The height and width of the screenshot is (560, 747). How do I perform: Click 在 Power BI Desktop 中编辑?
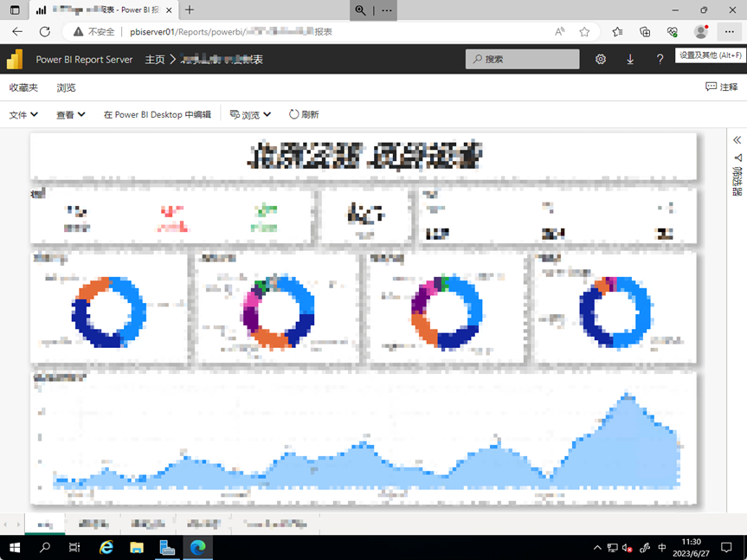click(x=157, y=114)
